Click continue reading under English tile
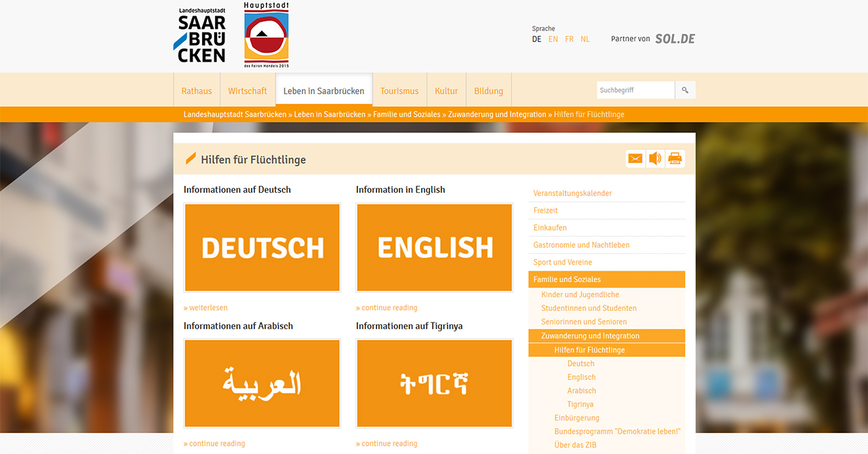The width and height of the screenshot is (868, 454). pyautogui.click(x=387, y=307)
